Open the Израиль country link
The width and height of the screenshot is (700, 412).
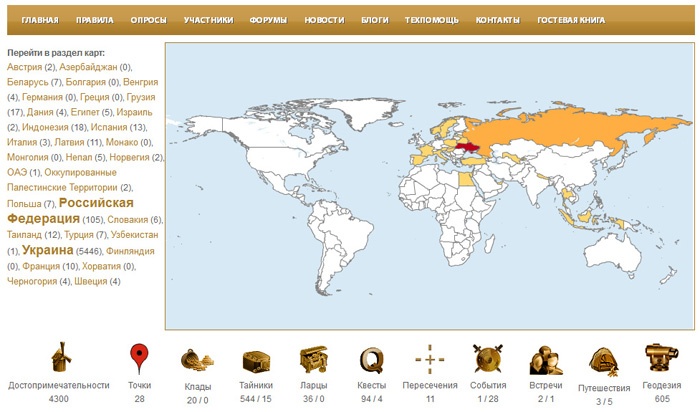[134, 112]
